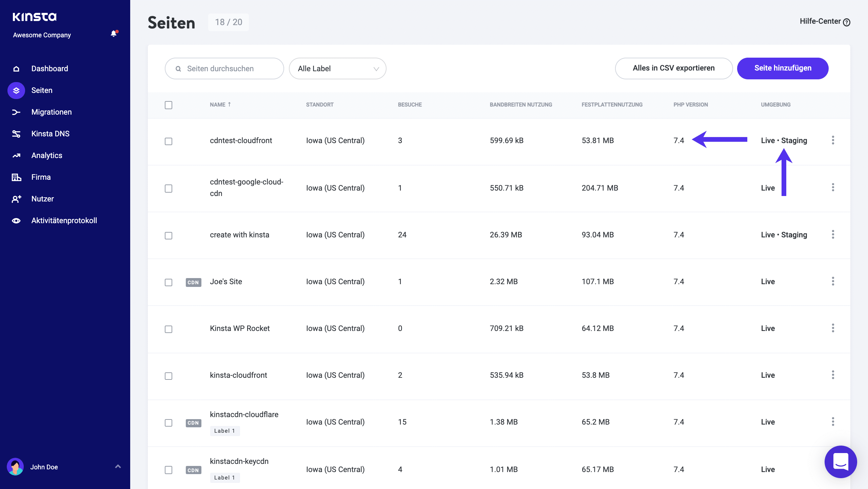Export all sites with Alles in CSV exportieren
This screenshot has width=868, height=489.
click(x=673, y=68)
